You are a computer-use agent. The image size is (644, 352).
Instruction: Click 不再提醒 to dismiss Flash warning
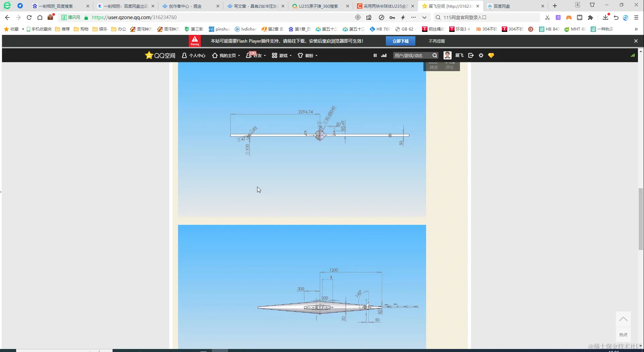[x=436, y=41]
